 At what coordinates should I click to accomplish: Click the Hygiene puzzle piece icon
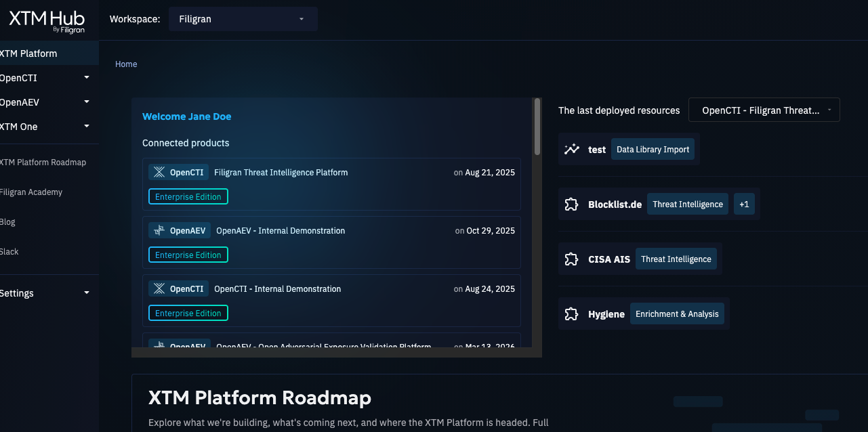(572, 314)
